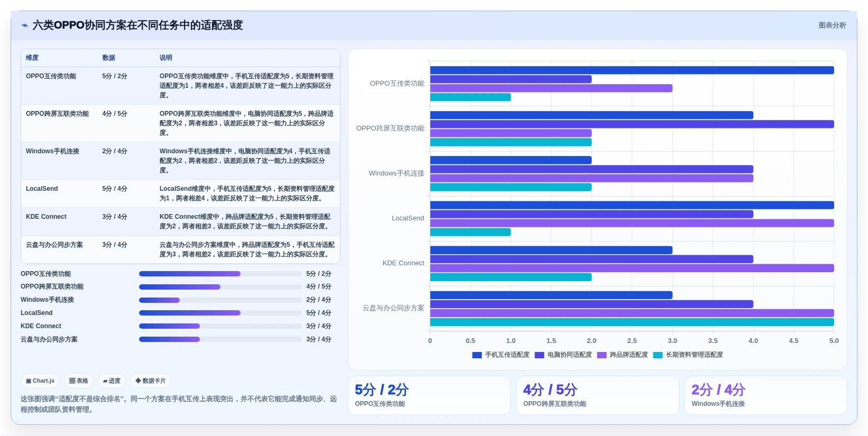The image size is (868, 436).
Task: Click the 维度 column header
Action: tap(32, 58)
